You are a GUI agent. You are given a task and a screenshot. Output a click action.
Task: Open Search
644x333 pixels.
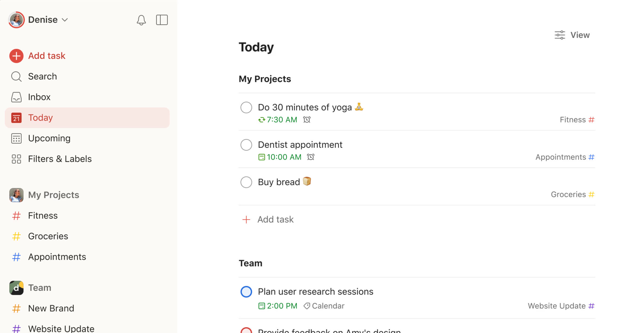[42, 76]
